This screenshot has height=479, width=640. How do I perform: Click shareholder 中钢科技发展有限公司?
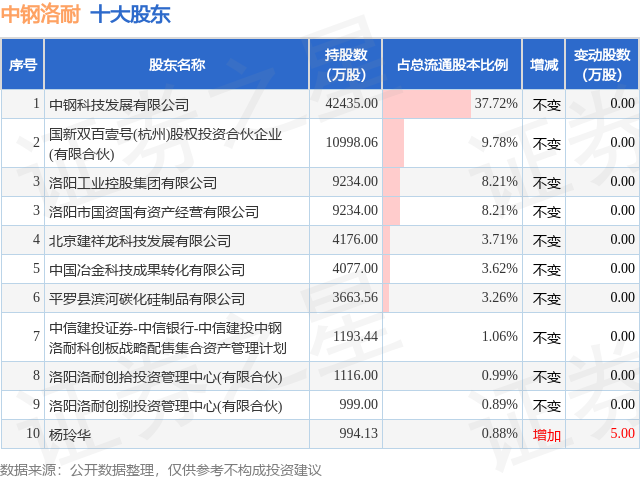(x=119, y=105)
